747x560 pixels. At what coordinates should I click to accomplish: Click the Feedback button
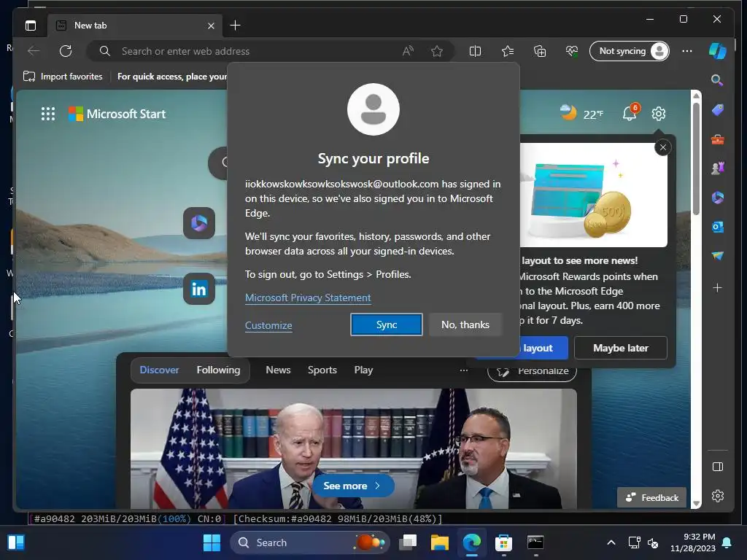click(x=651, y=497)
